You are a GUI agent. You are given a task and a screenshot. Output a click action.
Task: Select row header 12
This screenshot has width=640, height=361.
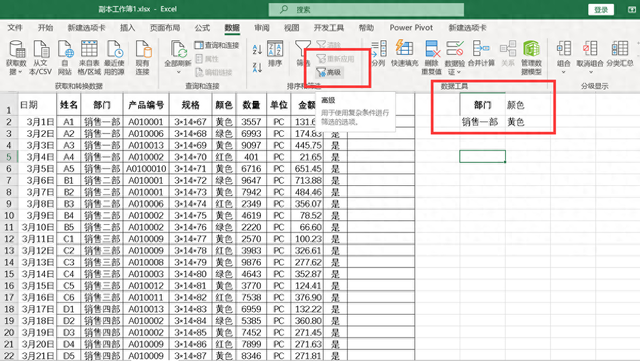(x=9, y=239)
